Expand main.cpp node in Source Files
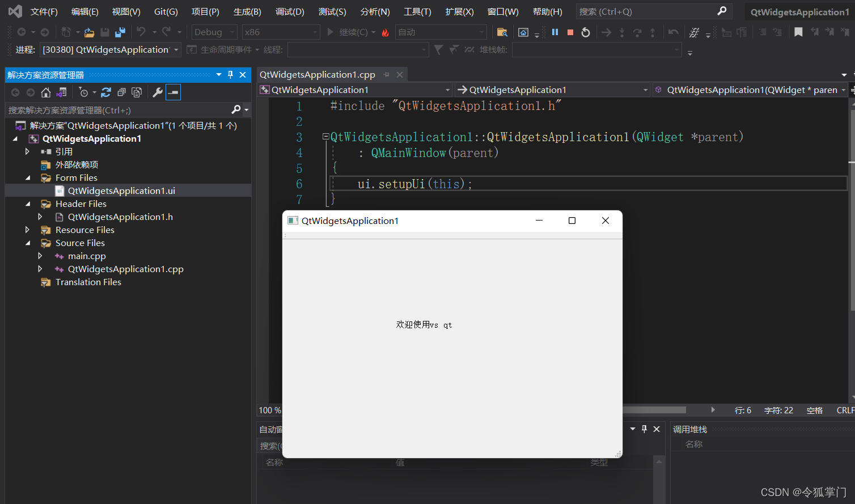Image resolution: width=855 pixels, height=504 pixels. (x=40, y=256)
